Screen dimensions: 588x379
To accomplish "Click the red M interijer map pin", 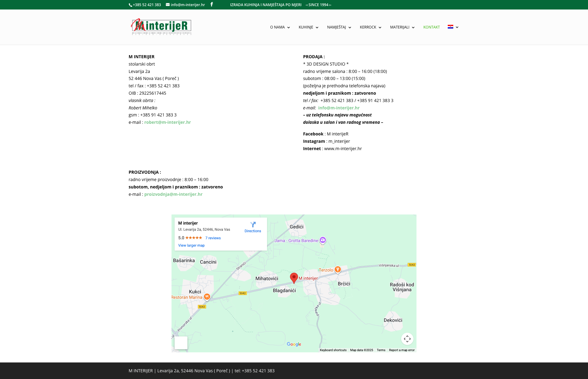I will (x=294, y=278).
